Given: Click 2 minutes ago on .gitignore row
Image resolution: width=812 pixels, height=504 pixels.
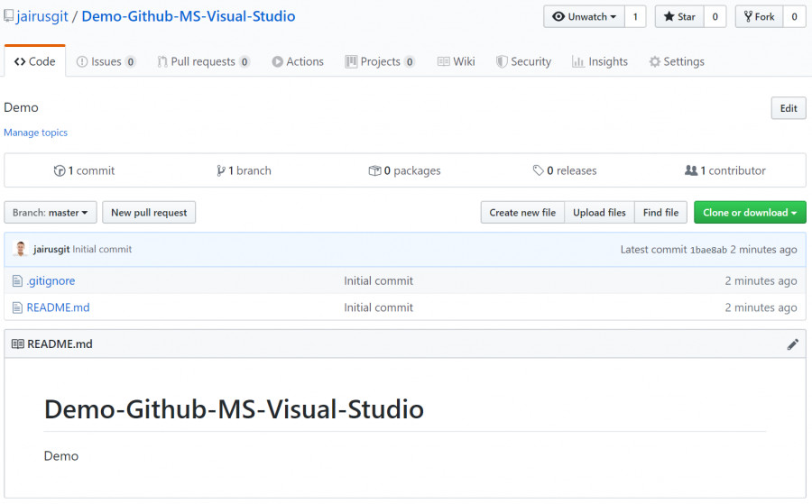Looking at the screenshot, I should (761, 281).
